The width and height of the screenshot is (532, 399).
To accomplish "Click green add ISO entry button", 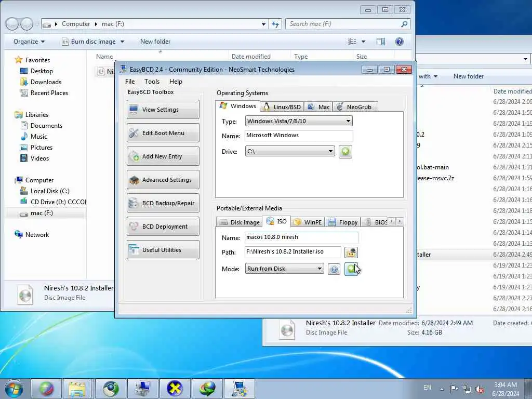I will tap(351, 269).
